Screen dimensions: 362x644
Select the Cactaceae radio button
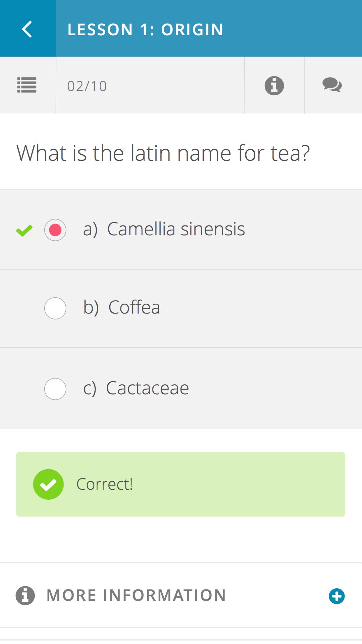tap(55, 389)
